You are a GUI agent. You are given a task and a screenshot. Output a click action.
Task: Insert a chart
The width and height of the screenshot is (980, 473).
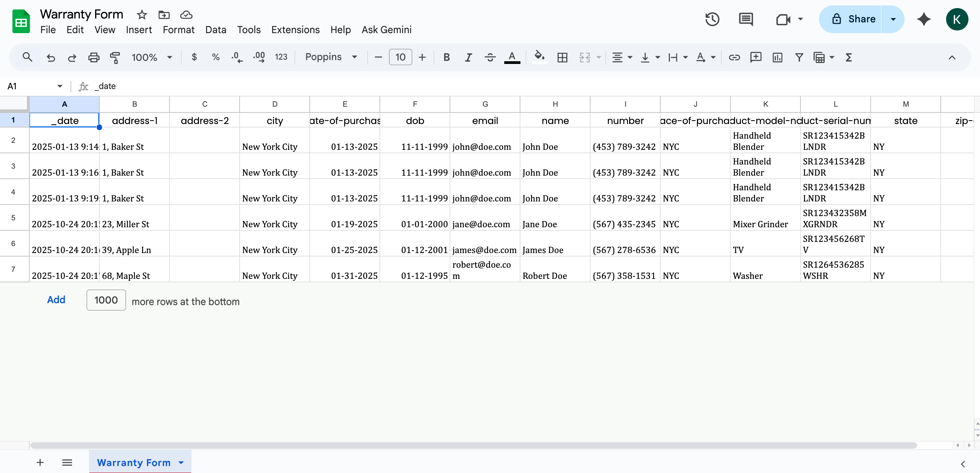[777, 57]
